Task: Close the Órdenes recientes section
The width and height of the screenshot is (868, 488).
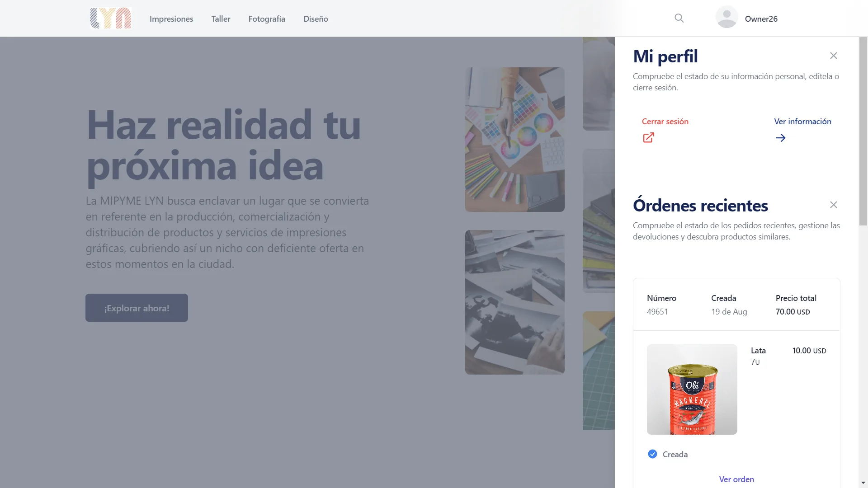Action: click(x=834, y=205)
